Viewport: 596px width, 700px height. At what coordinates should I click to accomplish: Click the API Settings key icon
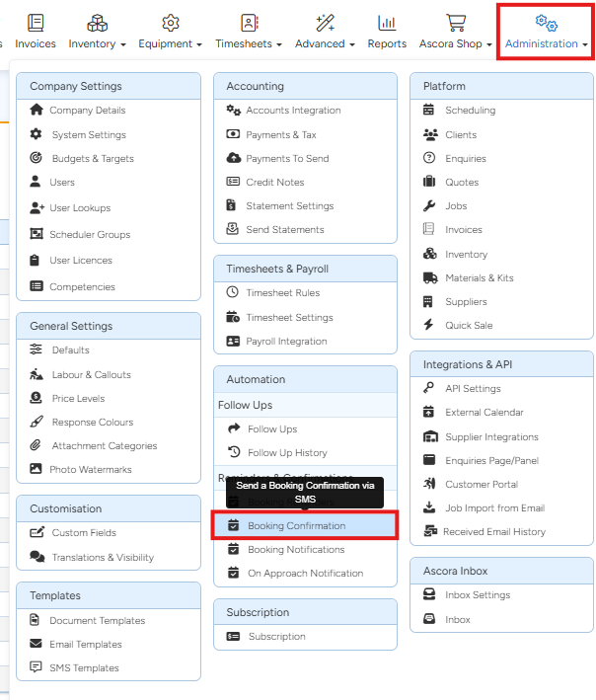point(429,389)
